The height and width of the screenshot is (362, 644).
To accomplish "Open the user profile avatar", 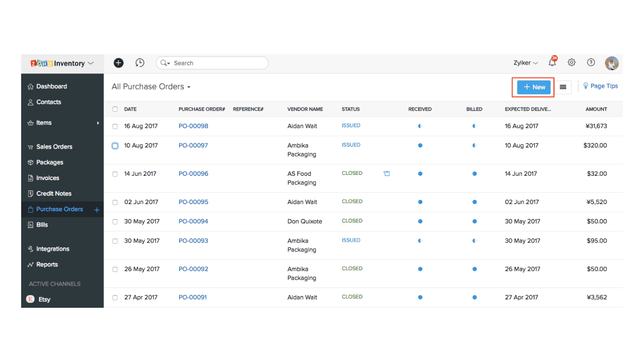I will (x=611, y=63).
